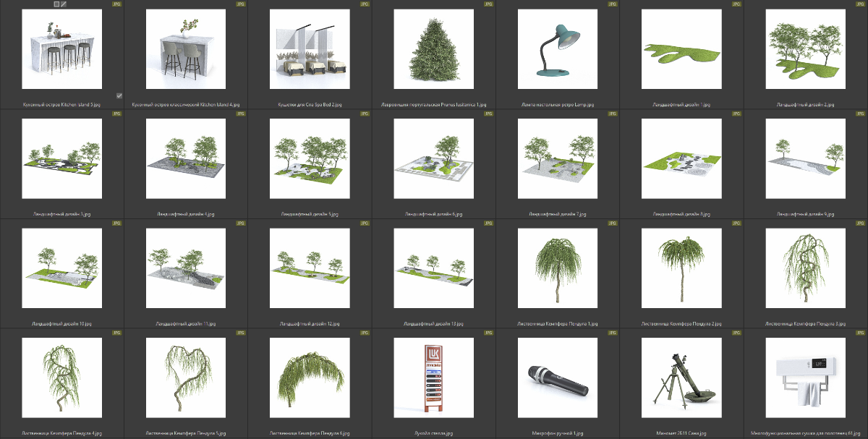Click the JPG badge on Kitchen Island 4

[240, 4]
